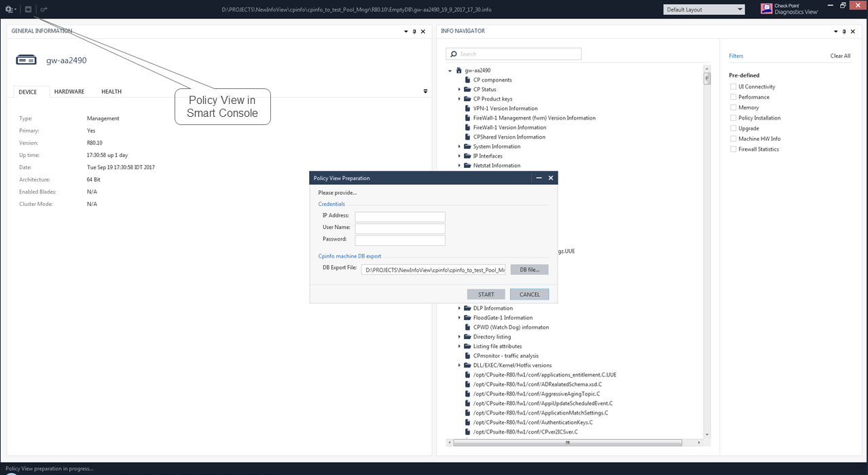Click the Filters link

pos(736,56)
